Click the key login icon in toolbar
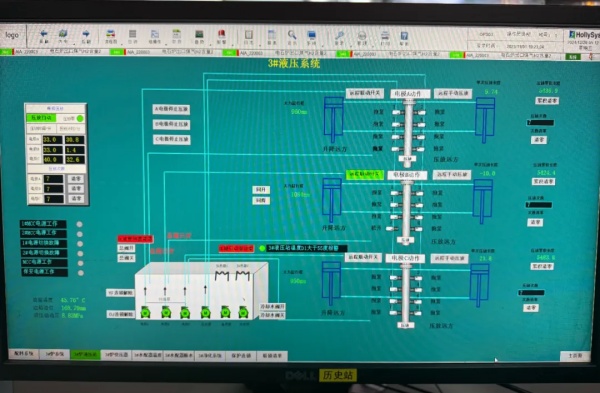The height and width of the screenshot is (393, 600). pyautogui.click(x=339, y=36)
